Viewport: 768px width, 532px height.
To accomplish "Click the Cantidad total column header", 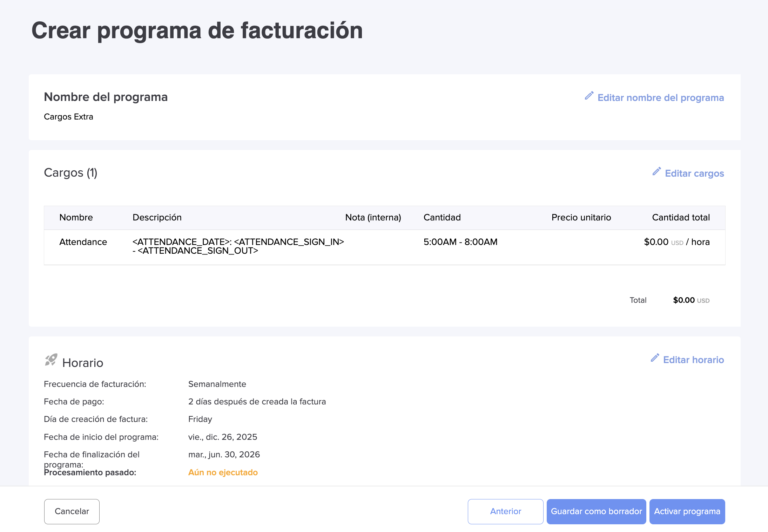I will click(681, 217).
